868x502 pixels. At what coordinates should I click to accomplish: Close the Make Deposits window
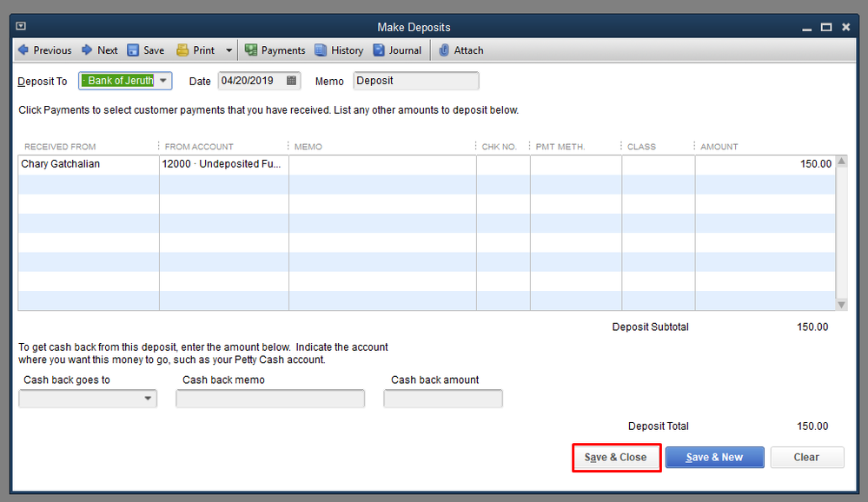(x=846, y=27)
